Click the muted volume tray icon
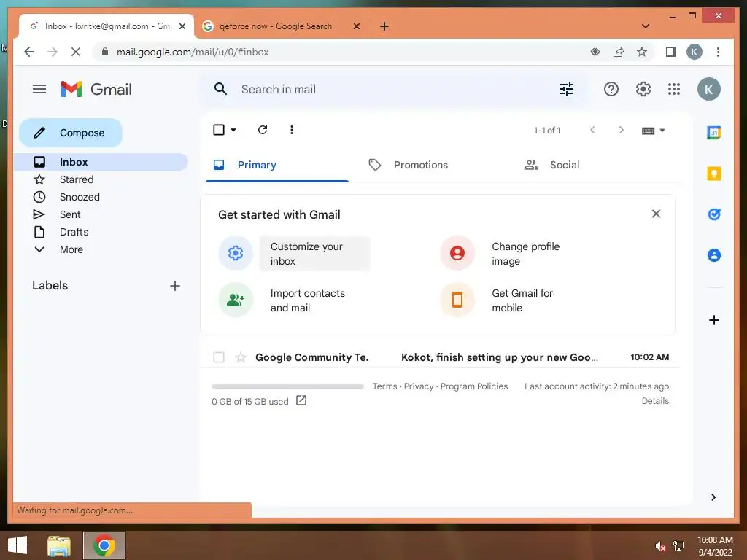Viewport: 747px width, 560px height. 660,546
